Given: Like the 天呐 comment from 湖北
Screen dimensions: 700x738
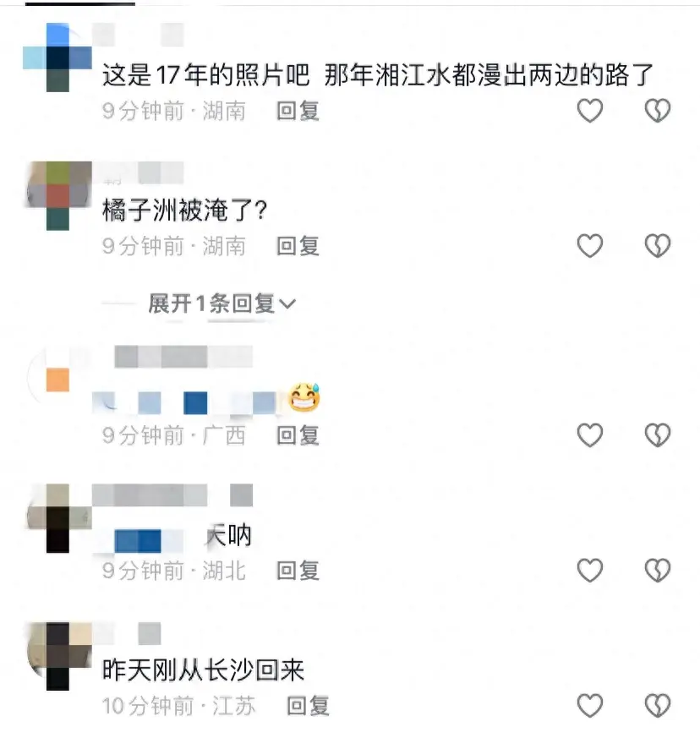Looking at the screenshot, I should coord(590,570).
